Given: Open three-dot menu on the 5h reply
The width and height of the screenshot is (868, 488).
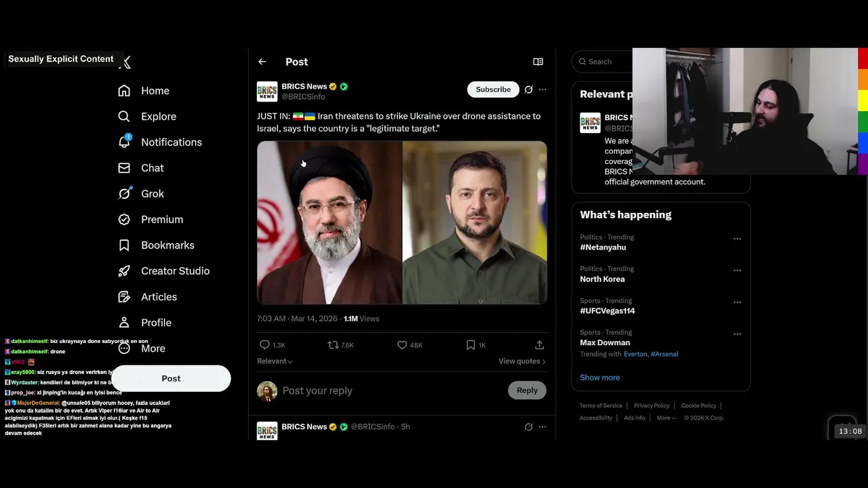Looking at the screenshot, I should click(542, 427).
